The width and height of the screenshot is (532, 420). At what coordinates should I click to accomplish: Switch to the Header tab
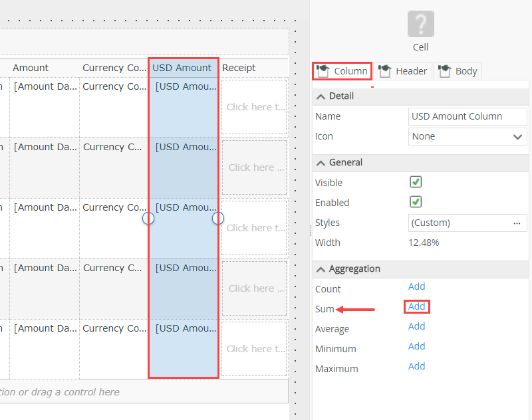point(403,71)
